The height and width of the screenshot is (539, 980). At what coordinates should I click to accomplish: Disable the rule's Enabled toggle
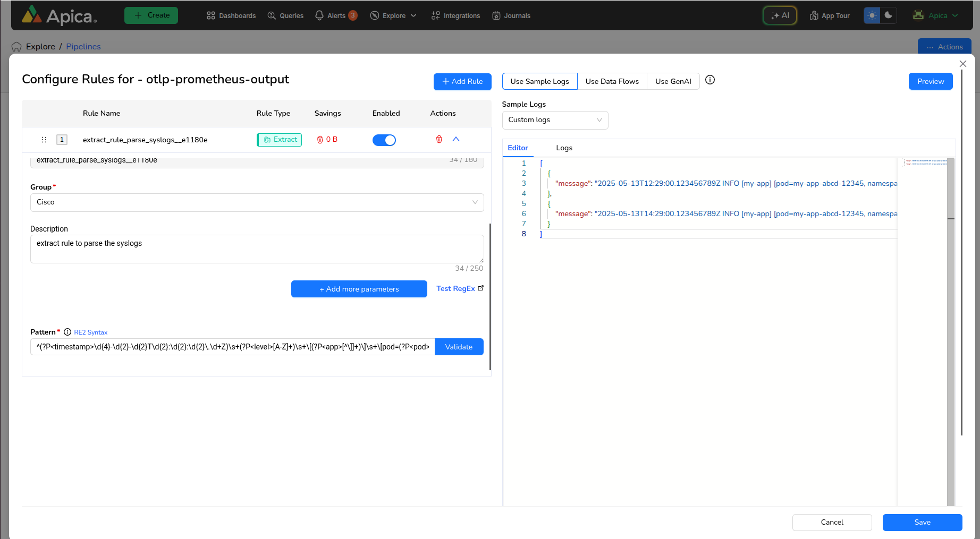[x=384, y=140]
